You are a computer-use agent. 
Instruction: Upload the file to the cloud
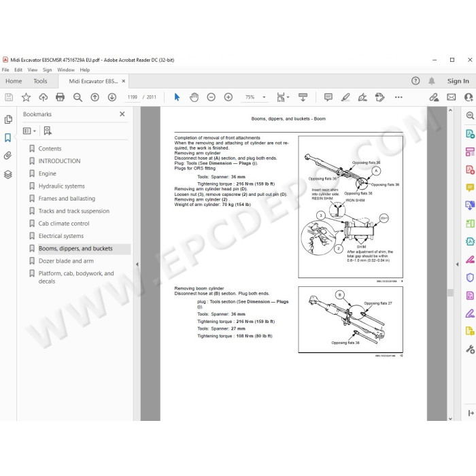[44, 97]
